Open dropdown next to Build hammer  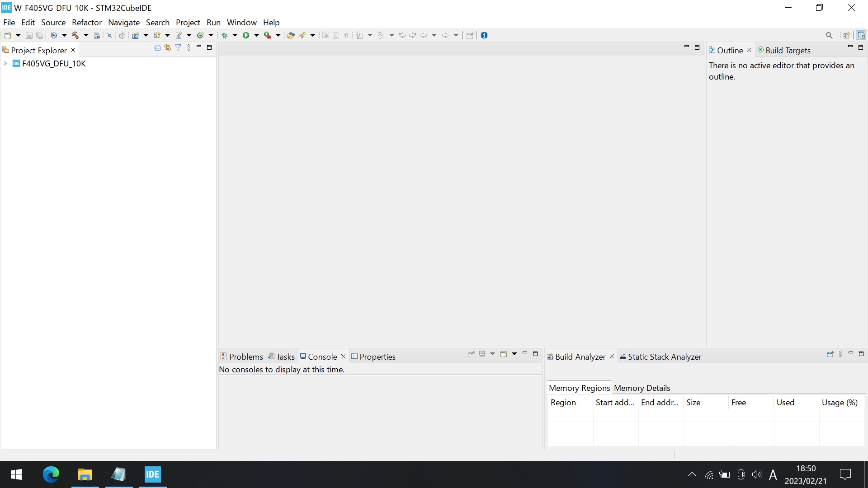coord(86,35)
